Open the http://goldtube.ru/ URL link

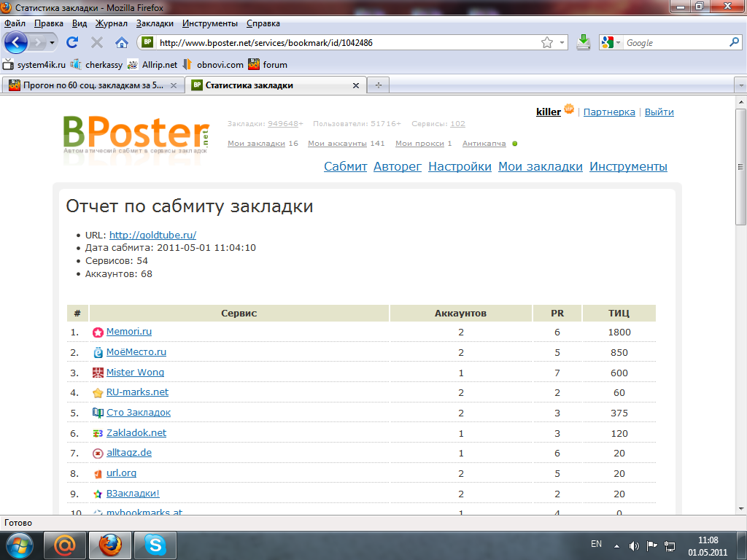(152, 235)
